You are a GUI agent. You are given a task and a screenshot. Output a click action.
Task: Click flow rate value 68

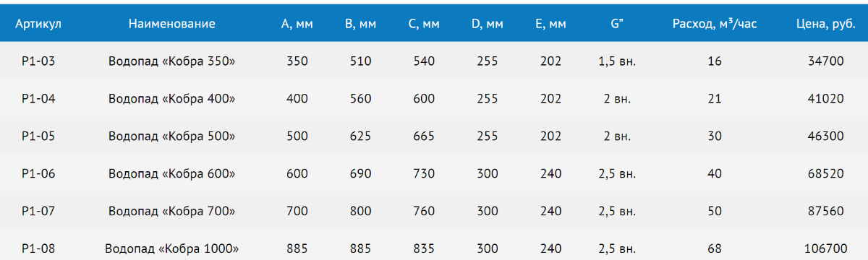tap(715, 249)
